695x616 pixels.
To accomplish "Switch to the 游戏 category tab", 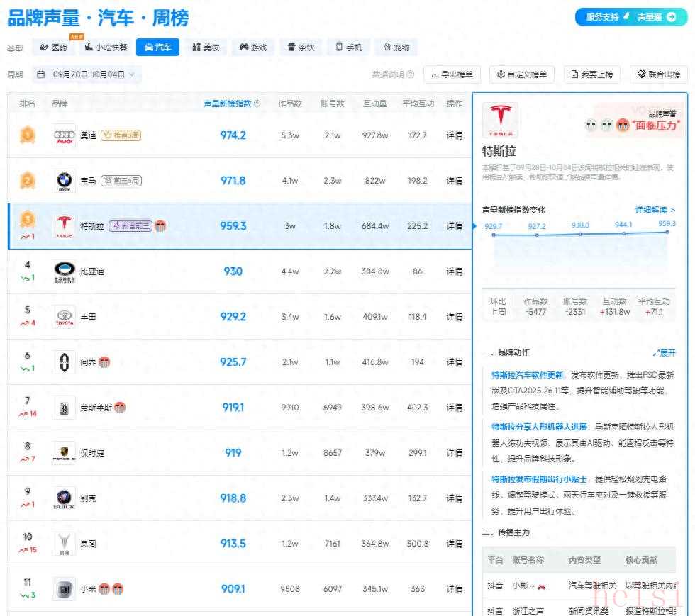I will 253,47.
